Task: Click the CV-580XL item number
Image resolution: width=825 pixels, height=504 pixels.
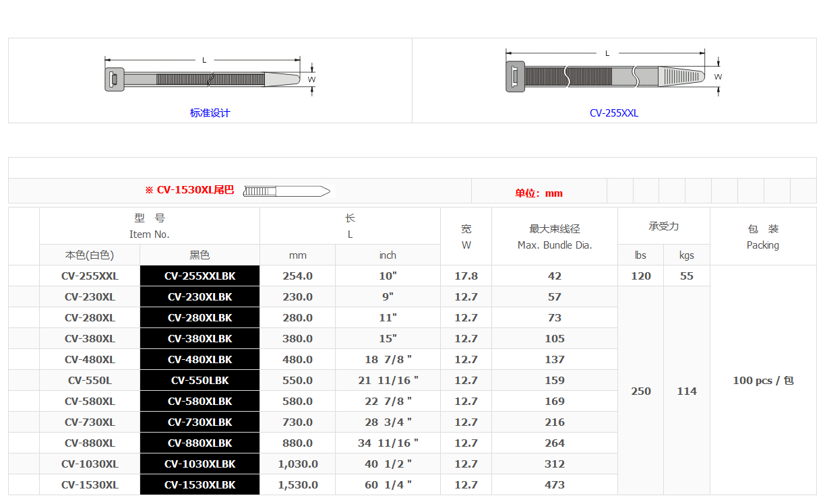Action: pos(90,401)
